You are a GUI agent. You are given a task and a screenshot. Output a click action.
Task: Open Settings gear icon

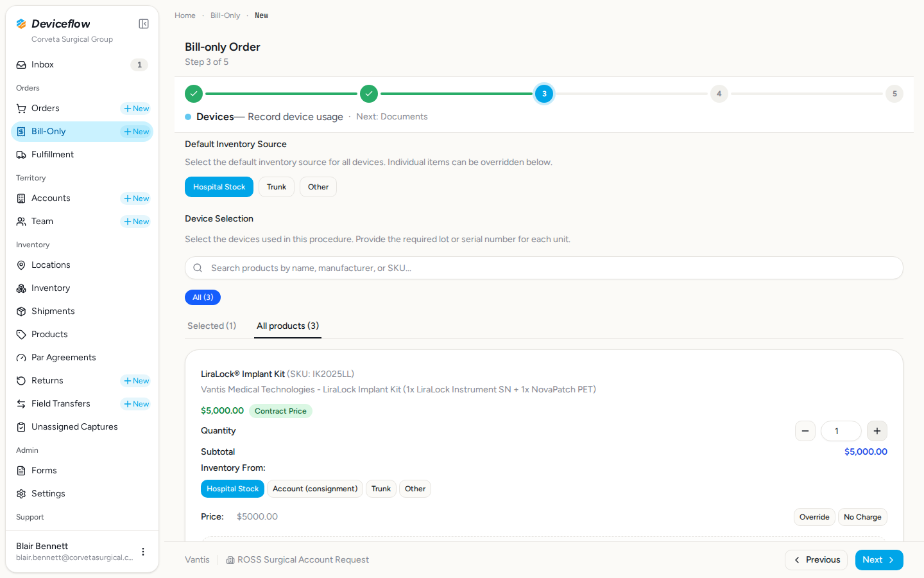click(21, 494)
